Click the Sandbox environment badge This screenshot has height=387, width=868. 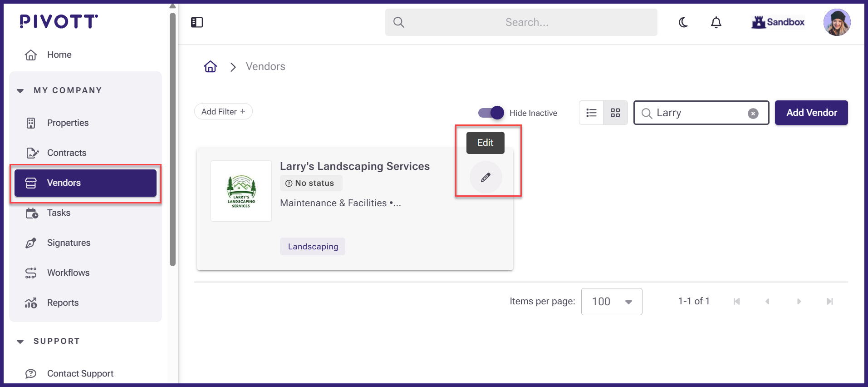[778, 22]
